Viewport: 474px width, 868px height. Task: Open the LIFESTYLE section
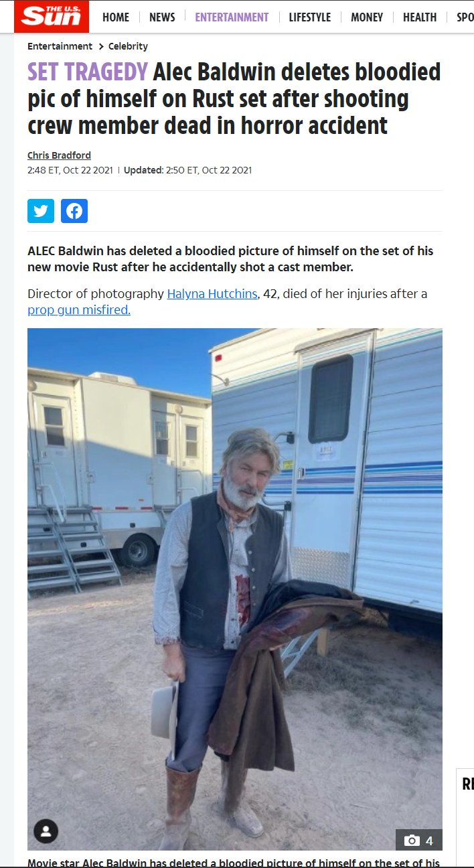point(310,17)
